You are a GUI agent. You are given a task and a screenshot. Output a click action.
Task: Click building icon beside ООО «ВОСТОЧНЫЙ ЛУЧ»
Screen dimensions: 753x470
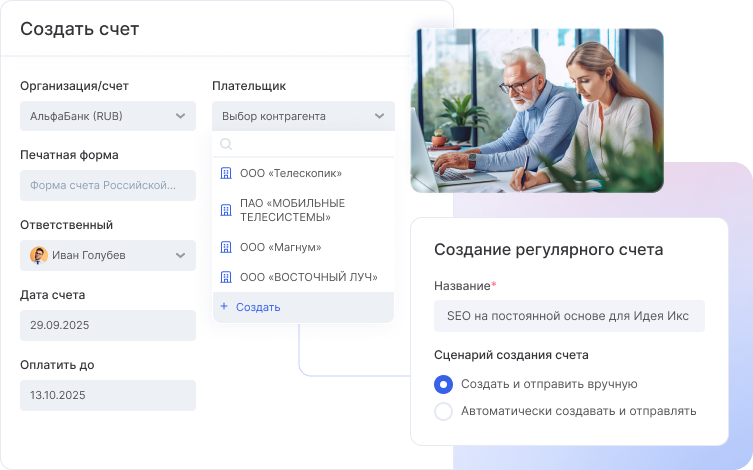225,277
